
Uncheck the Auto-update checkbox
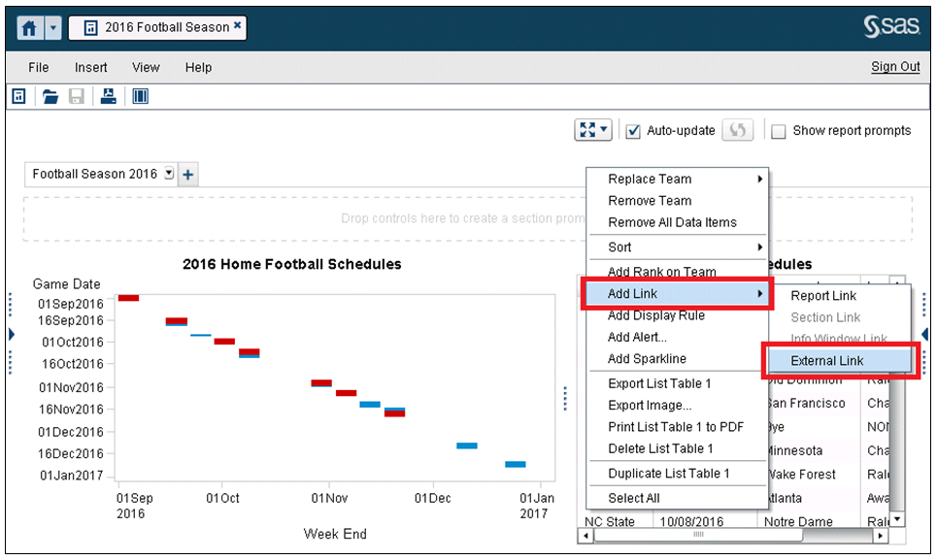633,131
